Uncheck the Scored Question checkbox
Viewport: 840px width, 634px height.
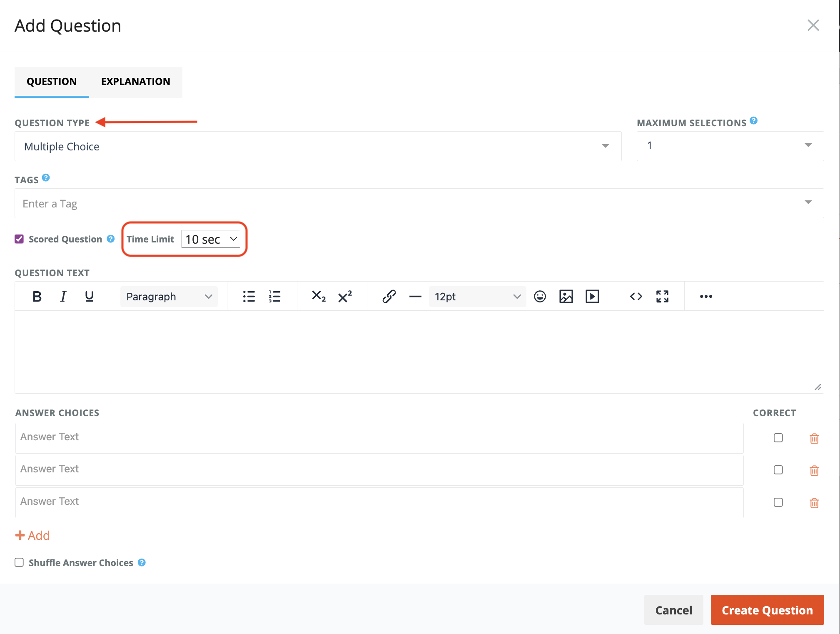point(19,239)
